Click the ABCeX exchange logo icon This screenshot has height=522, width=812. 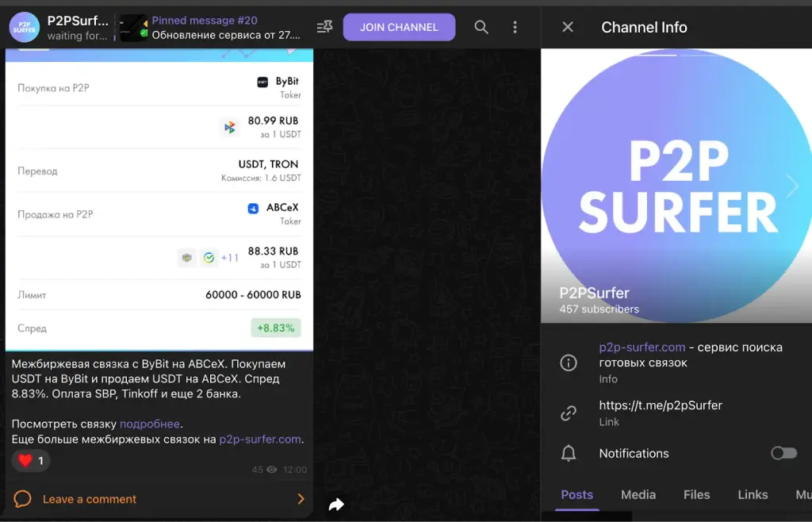(x=253, y=208)
